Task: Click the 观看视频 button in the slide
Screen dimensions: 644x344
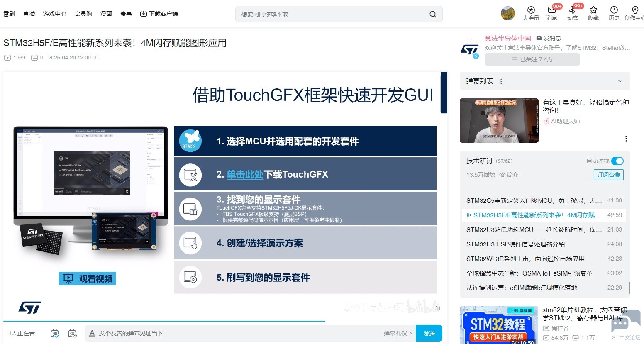Action: pyautogui.click(x=87, y=278)
